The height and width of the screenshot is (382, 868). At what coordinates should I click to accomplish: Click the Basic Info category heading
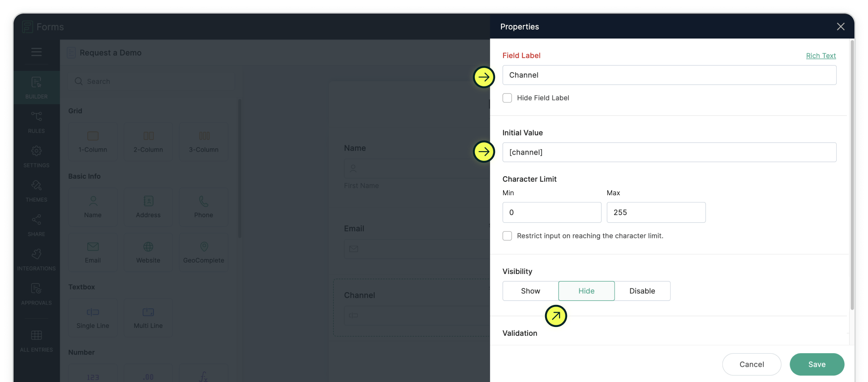[84, 176]
